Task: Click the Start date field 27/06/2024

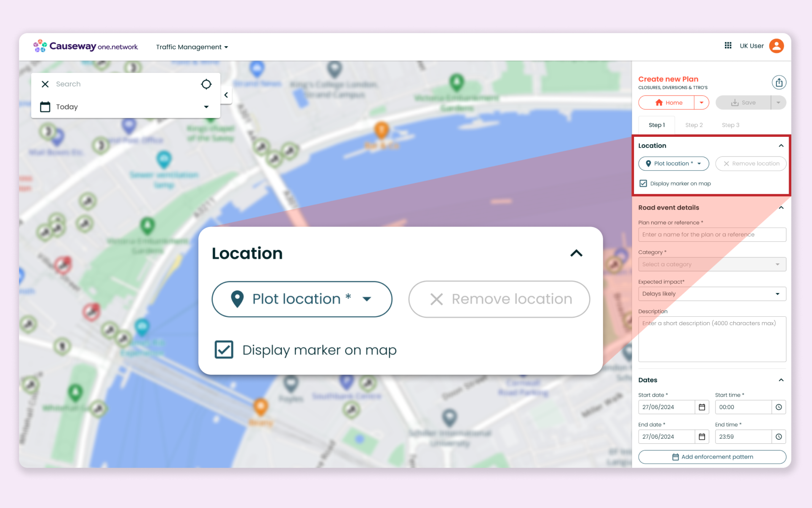Action: coord(666,407)
